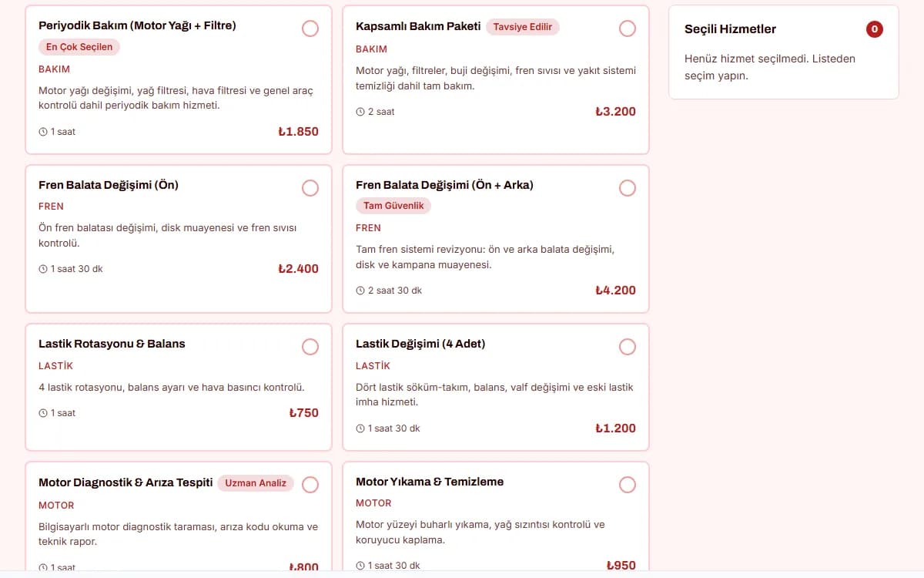Select Fren Balata Değişimi (Ön + Arka) radio

(x=628, y=188)
